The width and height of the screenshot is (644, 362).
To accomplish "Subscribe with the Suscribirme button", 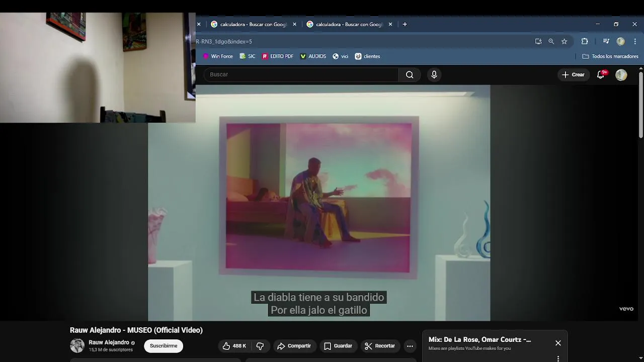I will coord(164,346).
